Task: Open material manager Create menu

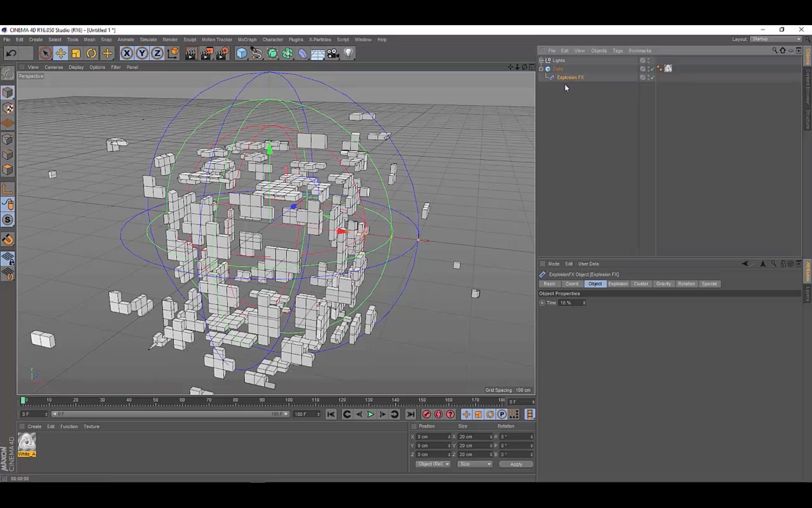Action: 35,427
